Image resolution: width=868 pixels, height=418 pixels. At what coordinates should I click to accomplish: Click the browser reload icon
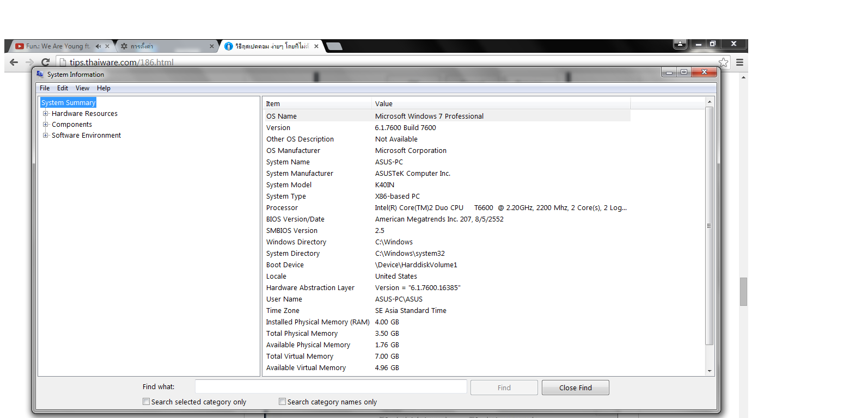(x=46, y=62)
